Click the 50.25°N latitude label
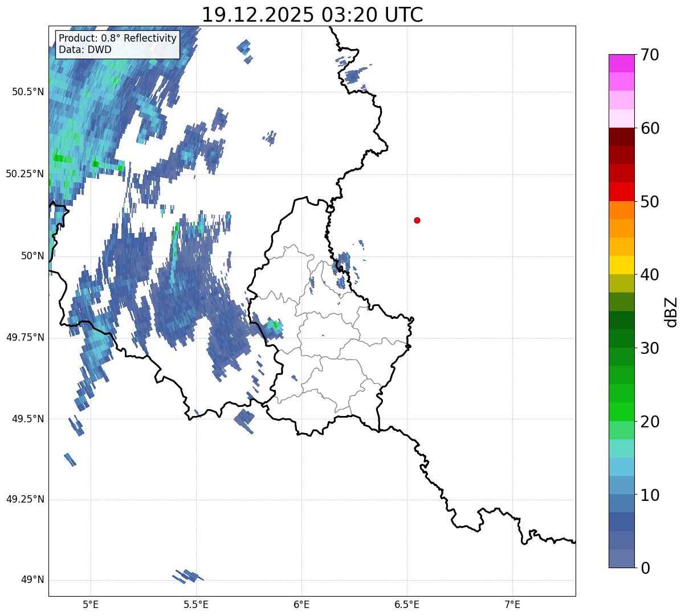685x616 pixels. 25,174
